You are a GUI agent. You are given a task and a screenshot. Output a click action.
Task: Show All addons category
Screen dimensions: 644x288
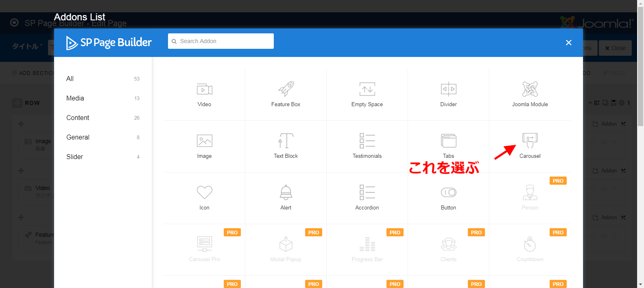click(103, 79)
